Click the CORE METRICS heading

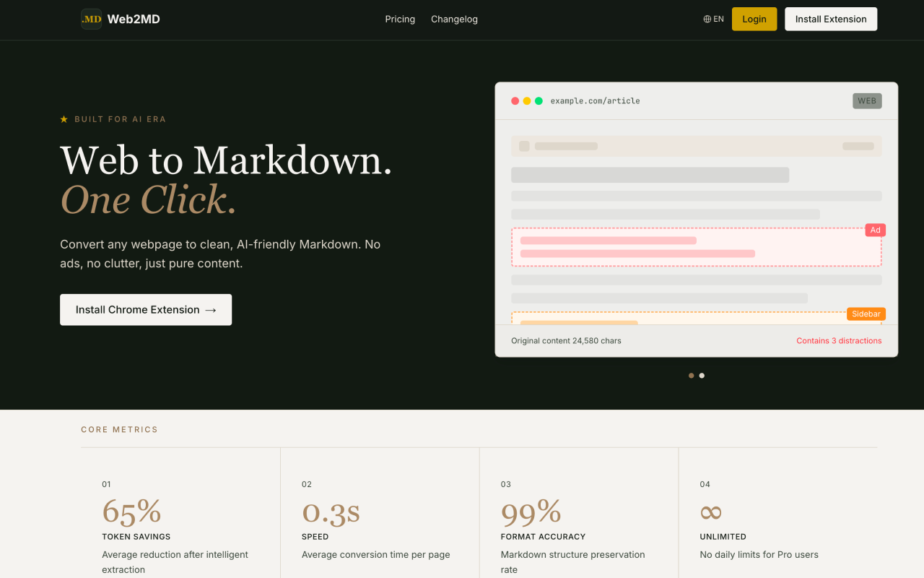coord(119,430)
